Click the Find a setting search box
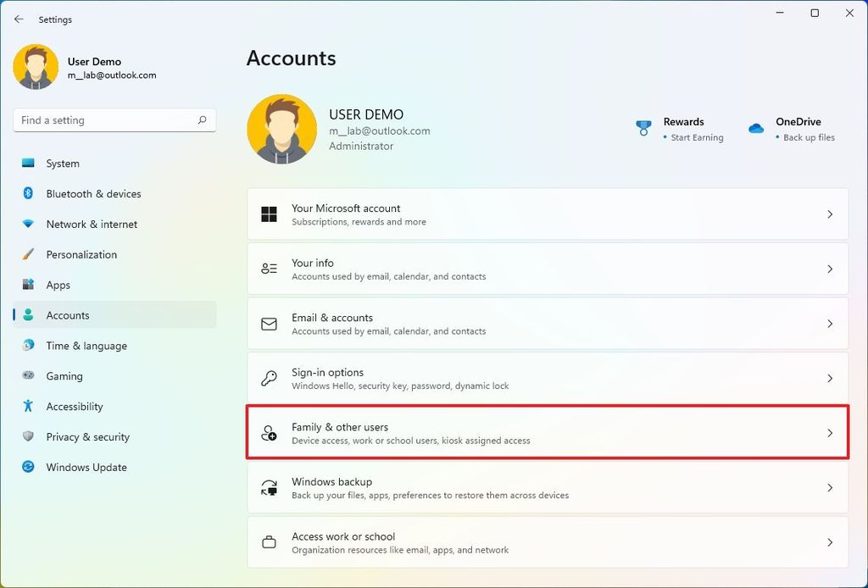 click(x=114, y=119)
